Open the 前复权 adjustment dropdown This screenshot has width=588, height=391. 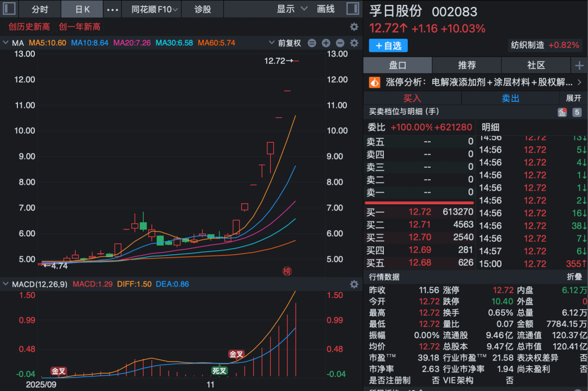click(285, 43)
